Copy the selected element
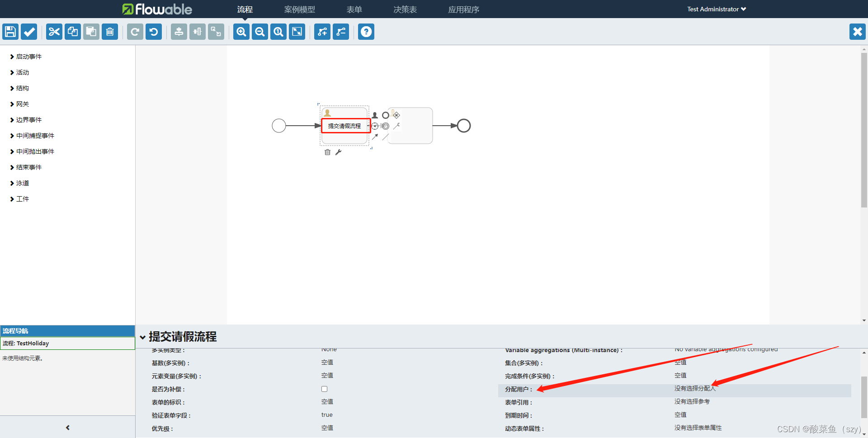Image resolution: width=868 pixels, height=438 pixels. point(73,32)
